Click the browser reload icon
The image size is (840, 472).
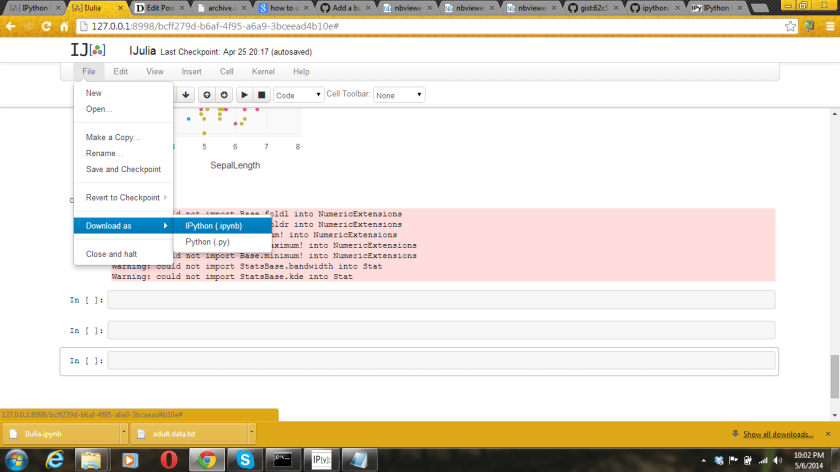46,26
